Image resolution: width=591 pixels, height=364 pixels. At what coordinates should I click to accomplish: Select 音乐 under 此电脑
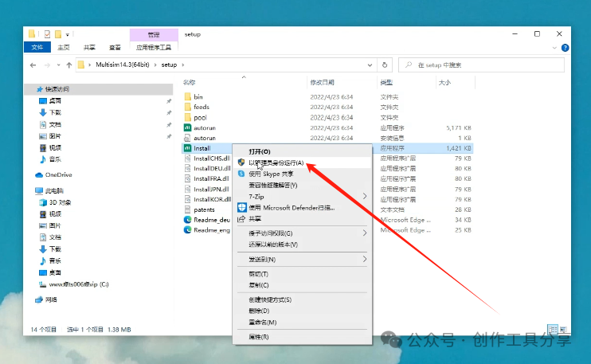coord(55,260)
